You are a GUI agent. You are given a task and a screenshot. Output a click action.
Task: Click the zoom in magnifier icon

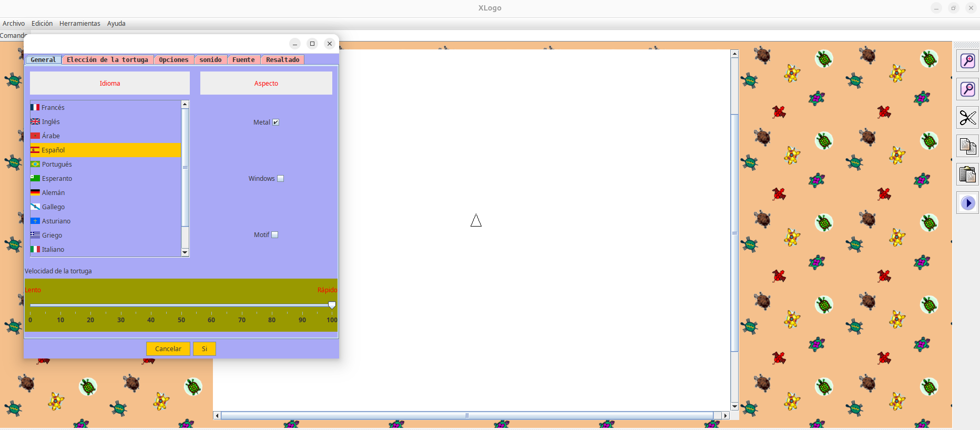tap(967, 61)
